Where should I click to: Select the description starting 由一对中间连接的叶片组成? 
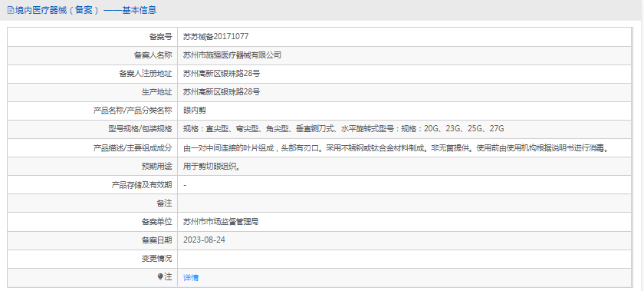click(x=396, y=147)
